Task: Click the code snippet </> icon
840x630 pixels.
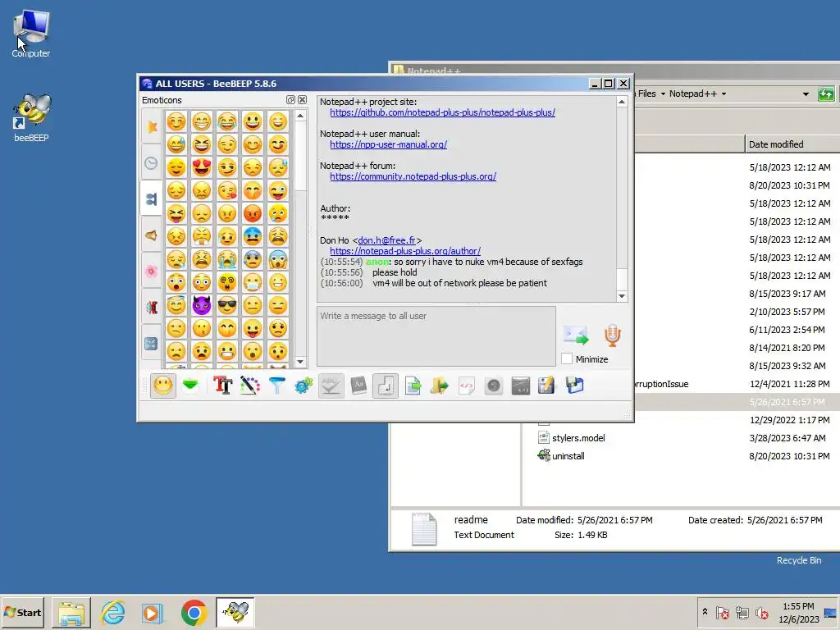Action: tap(467, 386)
